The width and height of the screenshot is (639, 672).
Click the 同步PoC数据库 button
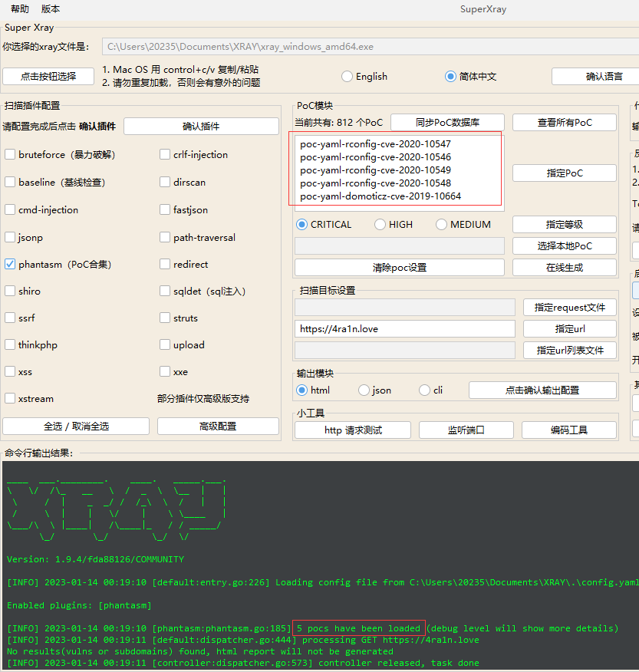(447, 122)
